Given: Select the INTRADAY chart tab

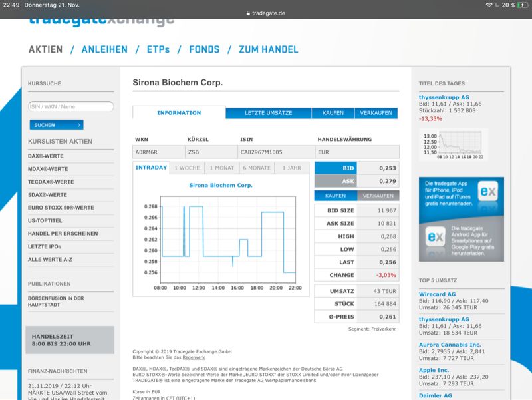Looking at the screenshot, I should coord(151,168).
